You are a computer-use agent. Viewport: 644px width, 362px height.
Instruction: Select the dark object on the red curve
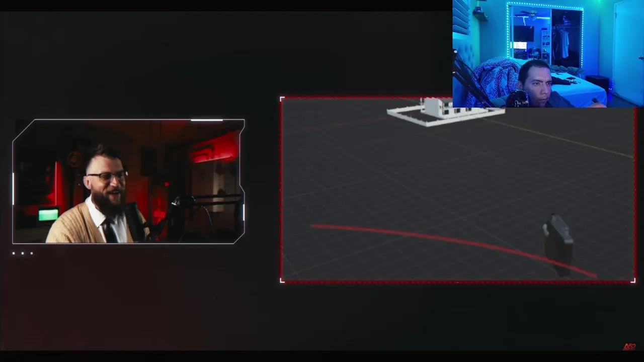click(x=558, y=245)
